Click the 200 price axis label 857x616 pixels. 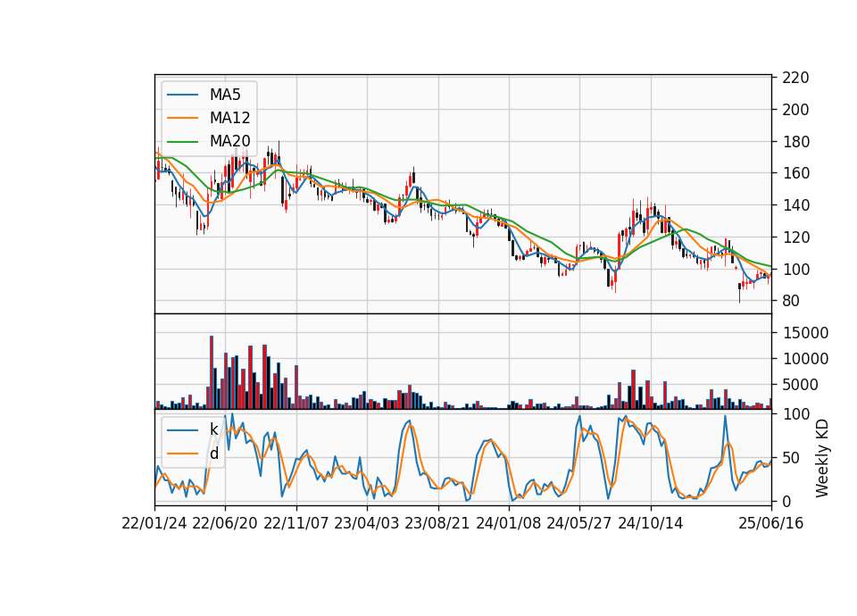[x=795, y=109]
